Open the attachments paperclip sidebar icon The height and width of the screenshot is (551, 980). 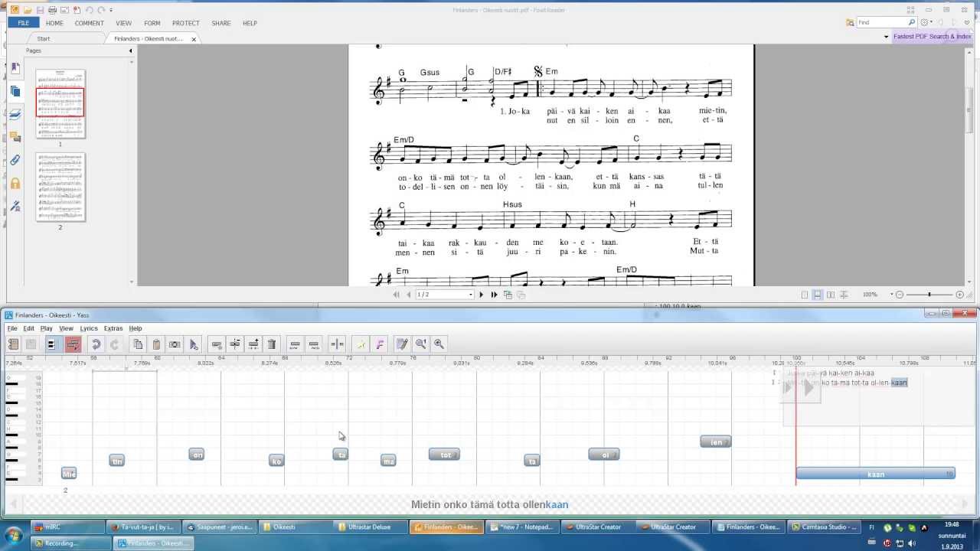pos(15,160)
